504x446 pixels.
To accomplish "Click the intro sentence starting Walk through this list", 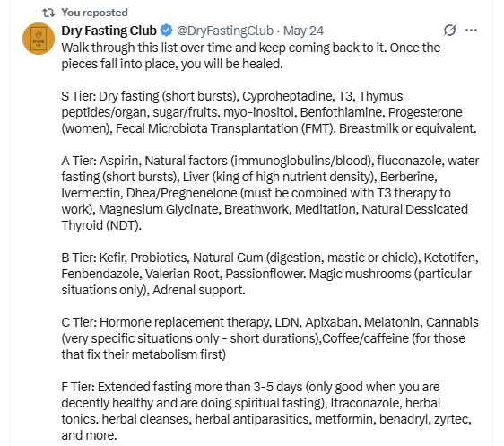I will click(251, 56).
